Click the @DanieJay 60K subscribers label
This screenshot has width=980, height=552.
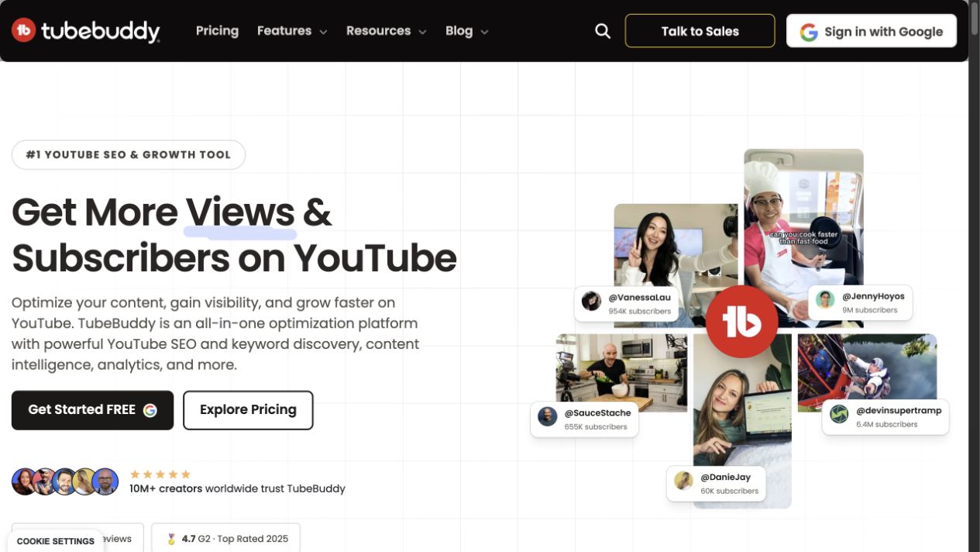[717, 483]
